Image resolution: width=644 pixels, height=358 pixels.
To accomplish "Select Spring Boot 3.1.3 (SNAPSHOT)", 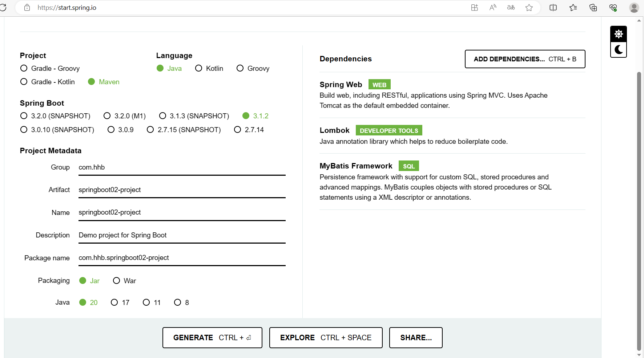I will click(x=194, y=116).
